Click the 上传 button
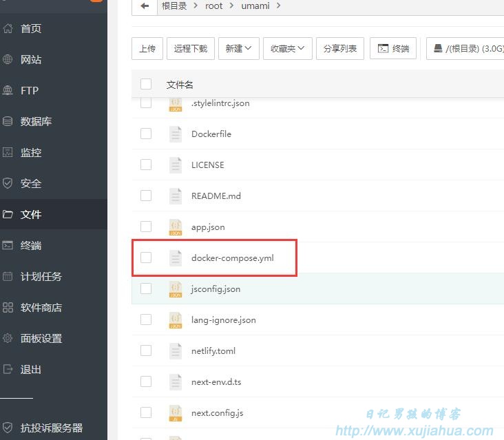Viewport: 504px width, 440px height. [x=147, y=48]
